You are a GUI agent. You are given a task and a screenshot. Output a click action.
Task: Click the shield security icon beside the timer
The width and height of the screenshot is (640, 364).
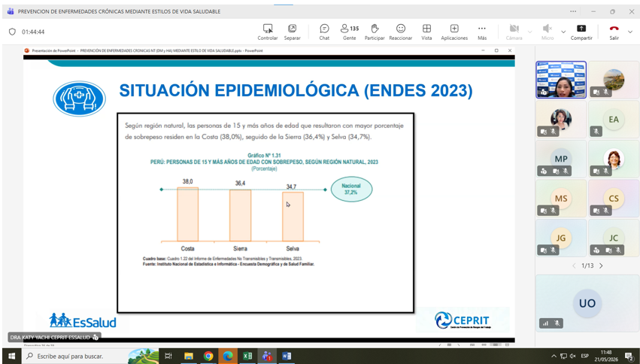(x=12, y=32)
